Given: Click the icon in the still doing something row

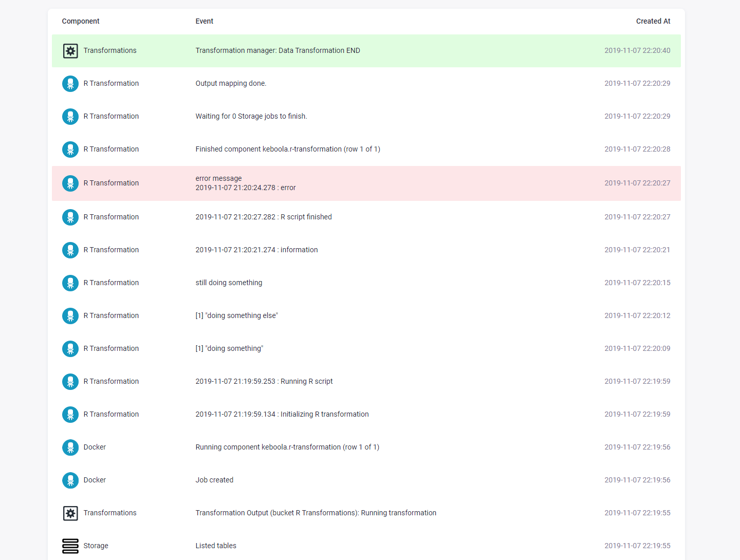Looking at the screenshot, I should coord(70,283).
